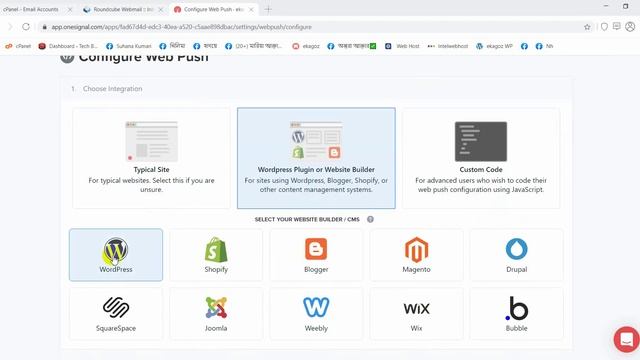640x360 pixels.
Task: Open the Nh Facebook bookmark
Action: [544, 46]
